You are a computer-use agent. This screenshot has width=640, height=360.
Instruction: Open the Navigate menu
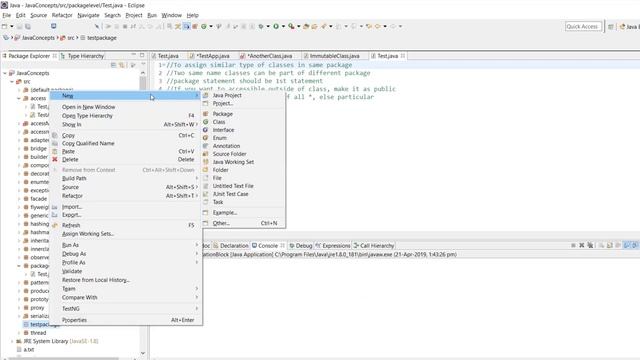coord(88,15)
